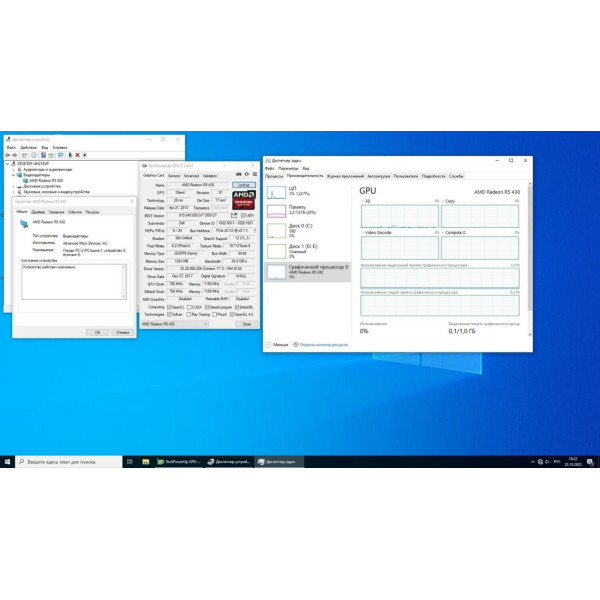Image resolution: width=600 pixels, height=600 pixels.
Task: Open the Validation tab in GPU-Z
Action: 210,176
